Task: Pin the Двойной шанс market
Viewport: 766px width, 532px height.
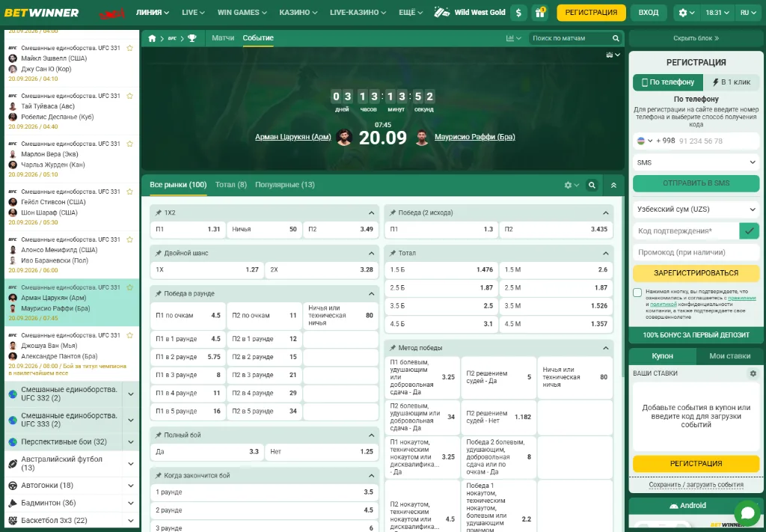Action: coord(159,253)
